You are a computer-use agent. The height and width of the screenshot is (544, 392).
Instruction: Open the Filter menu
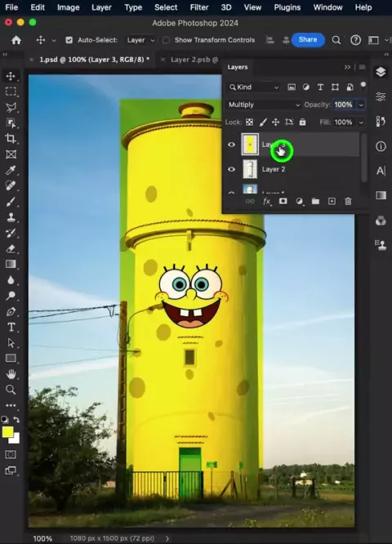[199, 7]
